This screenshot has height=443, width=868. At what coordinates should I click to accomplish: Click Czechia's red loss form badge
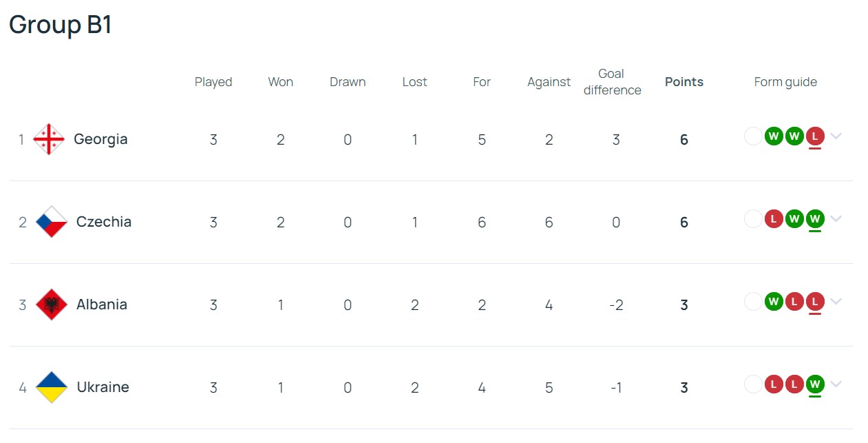pyautogui.click(x=774, y=219)
